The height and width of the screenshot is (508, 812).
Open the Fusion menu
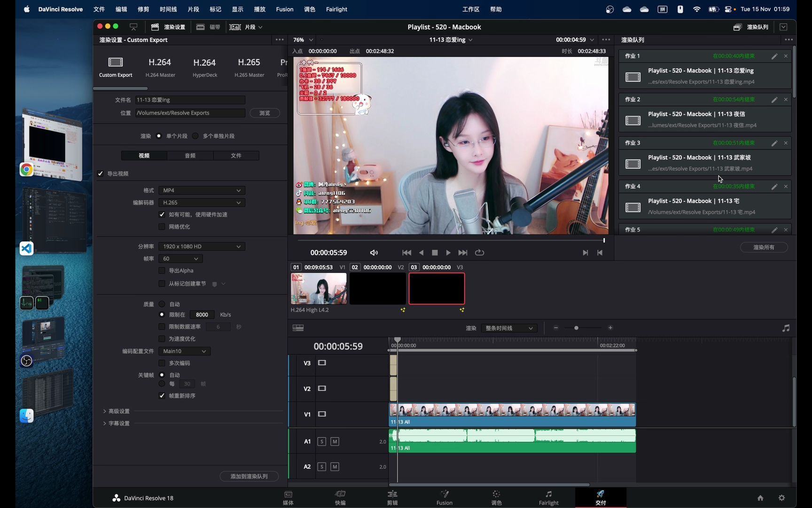pyautogui.click(x=284, y=9)
